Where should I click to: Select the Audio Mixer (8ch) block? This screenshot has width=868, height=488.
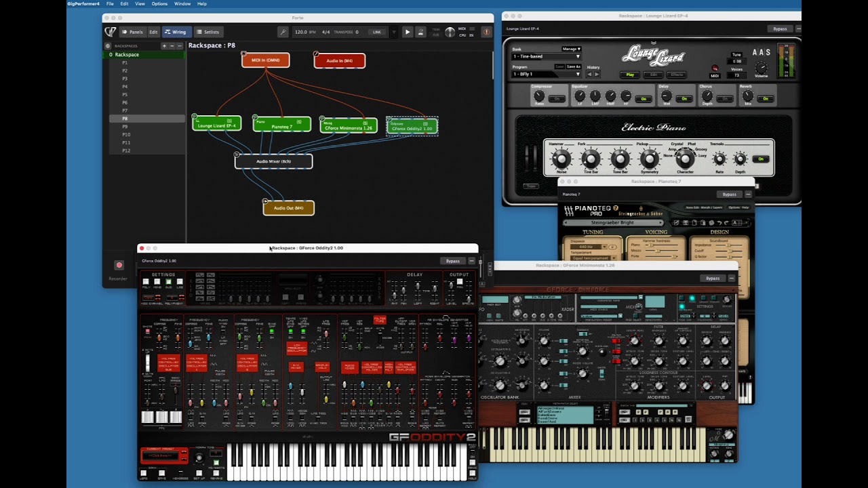tap(274, 161)
